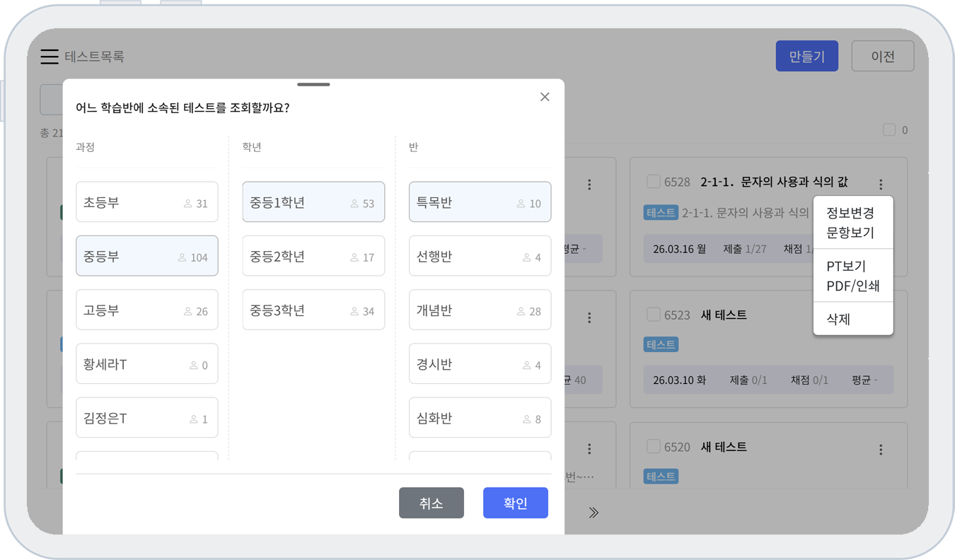
Task: Choose 정보변경 from the context menu
Action: click(x=850, y=213)
